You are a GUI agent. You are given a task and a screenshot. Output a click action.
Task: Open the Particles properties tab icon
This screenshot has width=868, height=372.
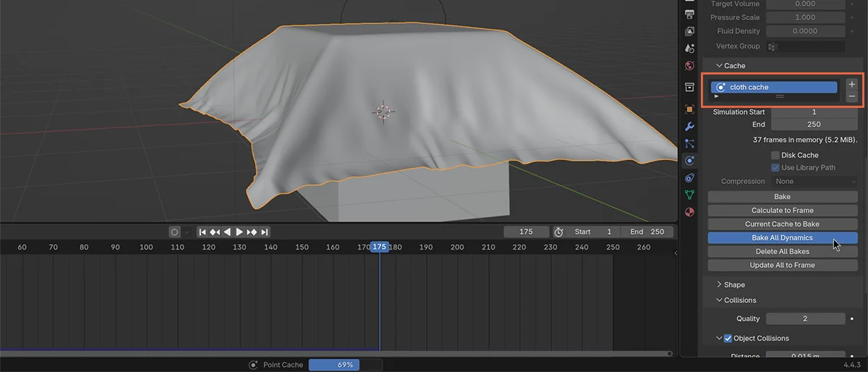tap(689, 143)
